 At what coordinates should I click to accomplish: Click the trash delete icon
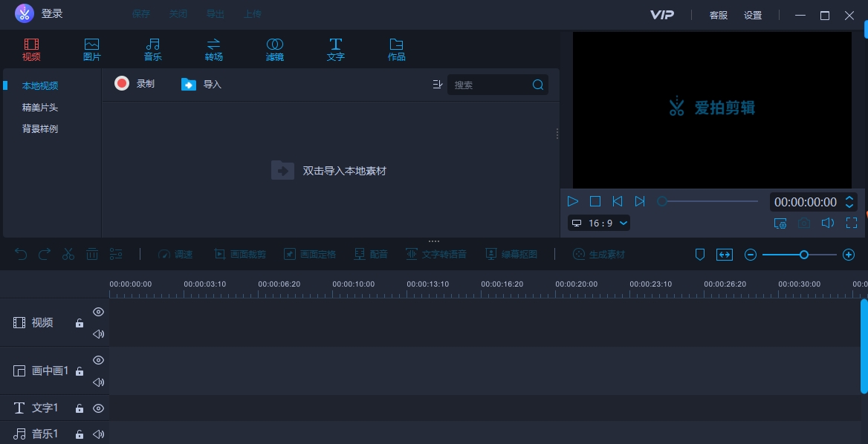pyautogui.click(x=92, y=254)
